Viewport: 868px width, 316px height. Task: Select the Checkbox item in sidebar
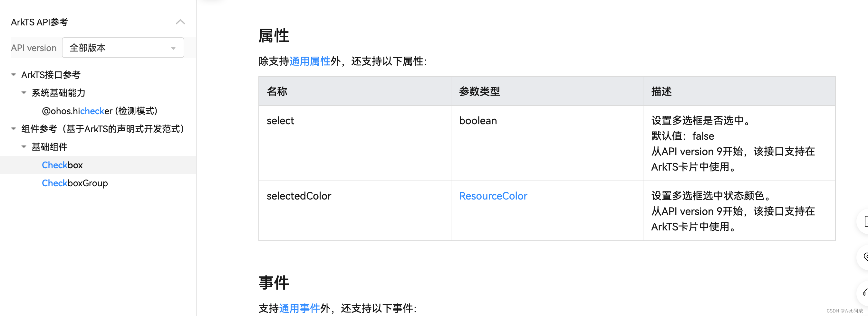62,165
